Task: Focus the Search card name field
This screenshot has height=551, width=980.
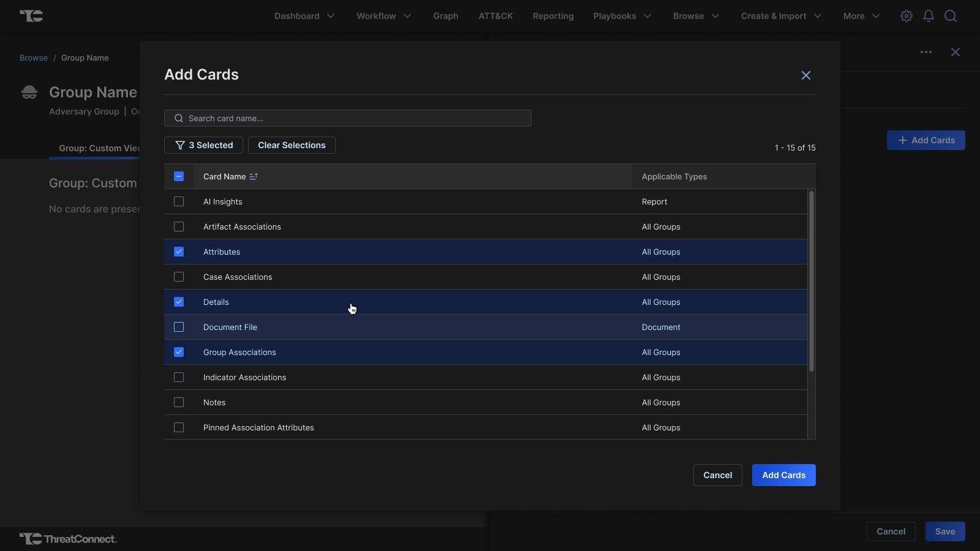Action: pyautogui.click(x=348, y=118)
